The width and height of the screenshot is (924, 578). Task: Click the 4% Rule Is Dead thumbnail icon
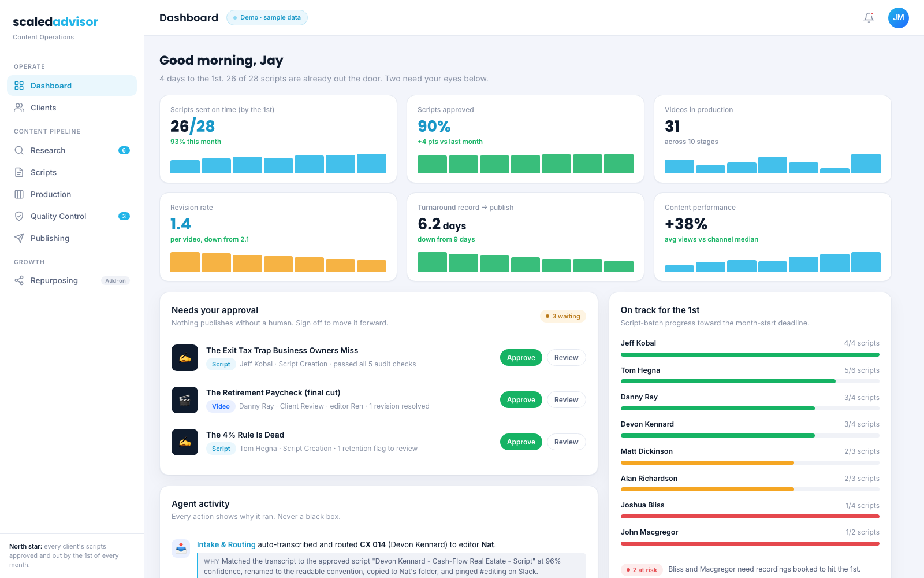point(185,442)
